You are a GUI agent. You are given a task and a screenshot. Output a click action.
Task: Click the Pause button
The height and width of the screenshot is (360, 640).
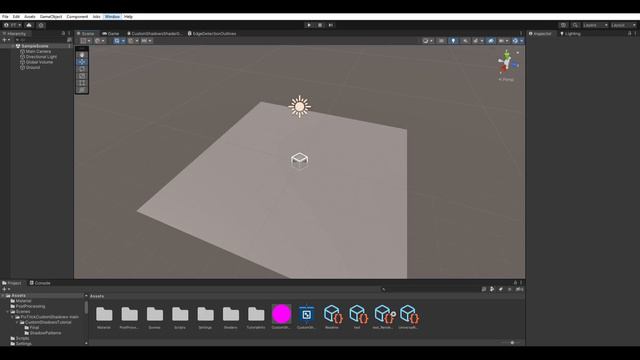(320, 25)
